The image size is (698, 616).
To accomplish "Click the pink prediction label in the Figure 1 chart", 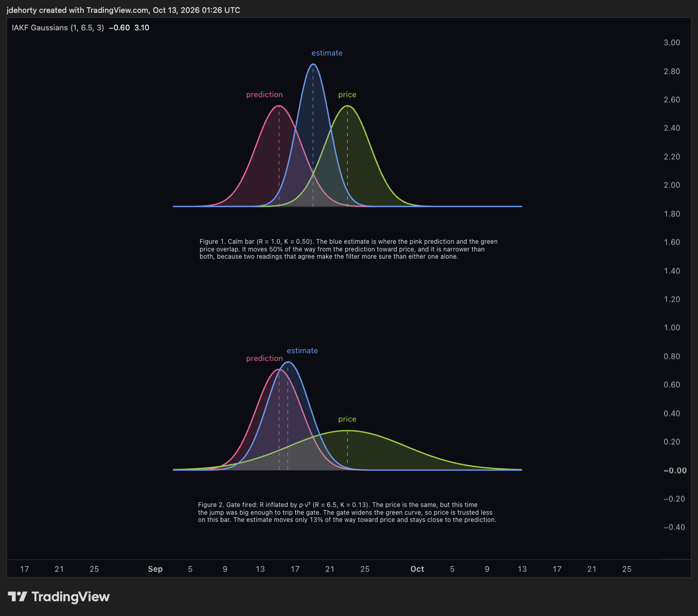I will [264, 95].
